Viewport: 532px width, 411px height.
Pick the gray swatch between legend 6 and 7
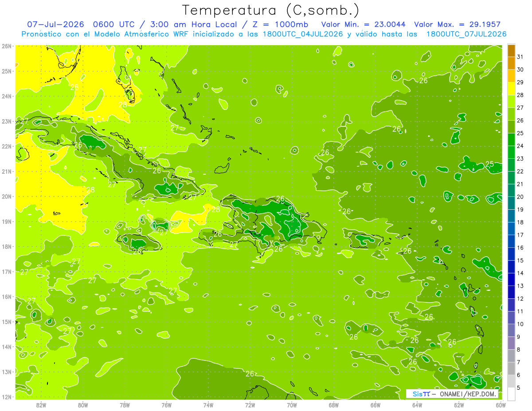coord(511,368)
